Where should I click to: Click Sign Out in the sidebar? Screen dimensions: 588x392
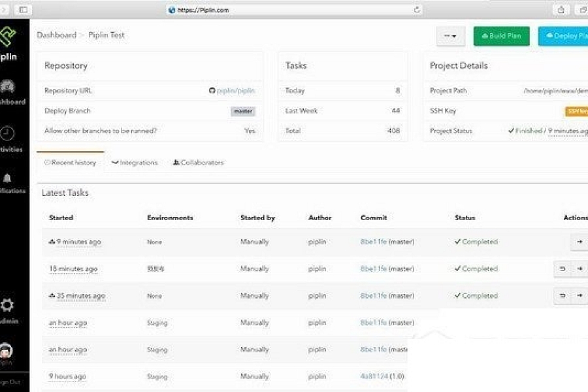tap(10, 382)
